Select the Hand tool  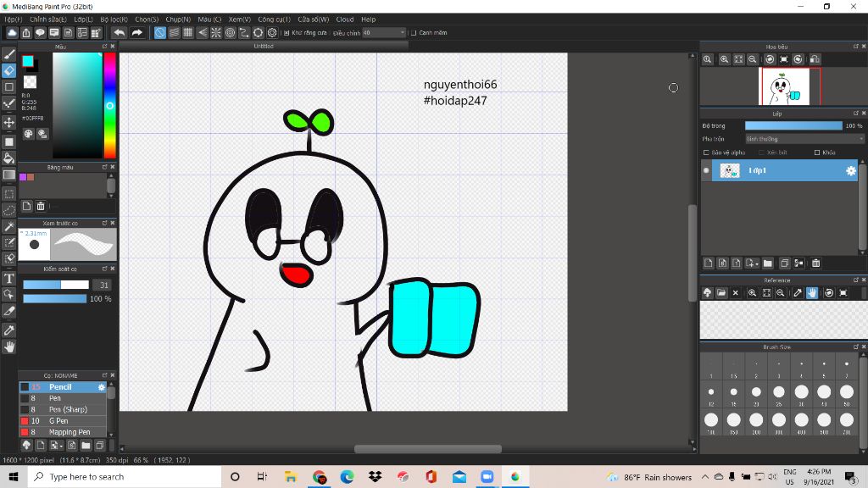8,347
